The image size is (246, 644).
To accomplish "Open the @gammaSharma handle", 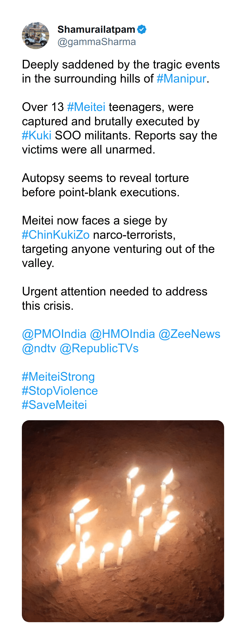I will [96, 42].
